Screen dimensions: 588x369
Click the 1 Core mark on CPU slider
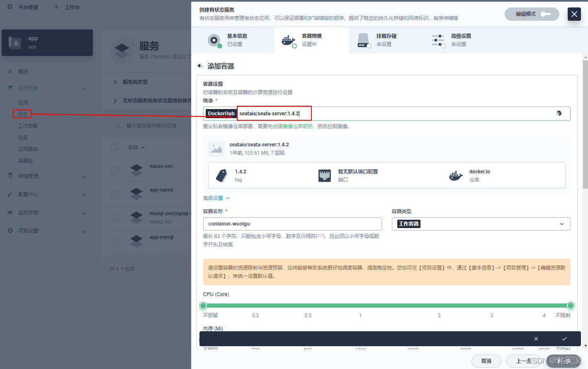click(360, 316)
